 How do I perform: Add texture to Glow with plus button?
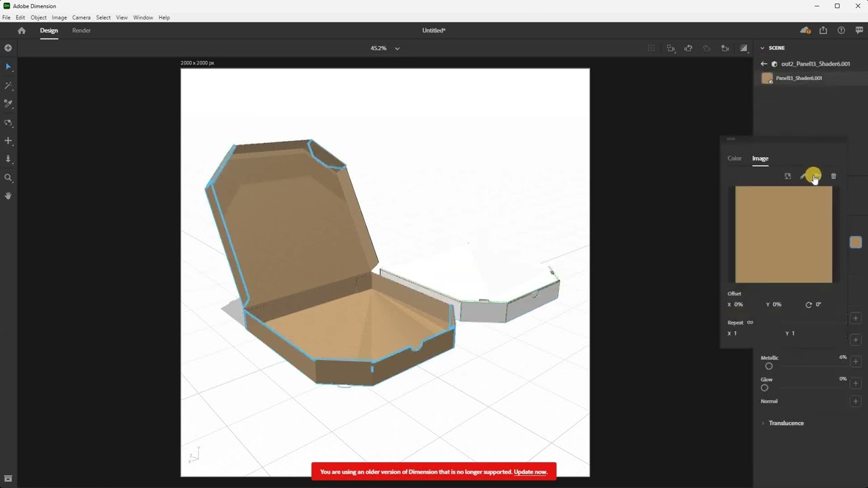click(x=856, y=384)
